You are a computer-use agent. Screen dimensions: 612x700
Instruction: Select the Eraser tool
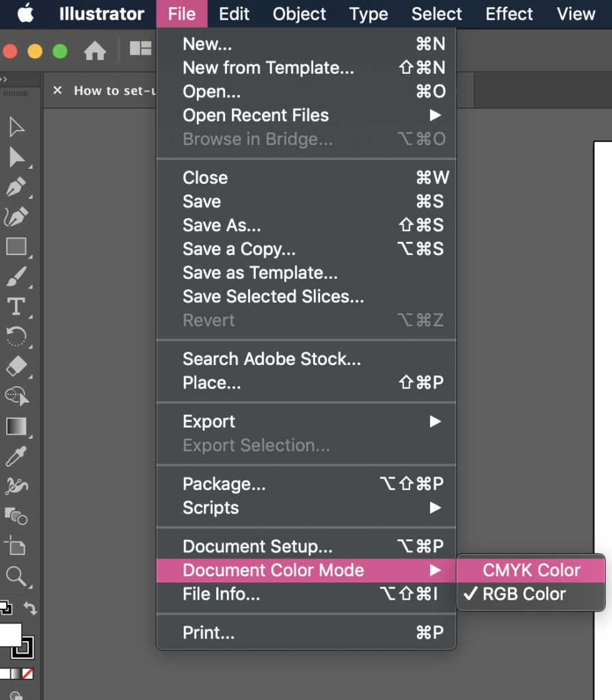click(x=17, y=367)
